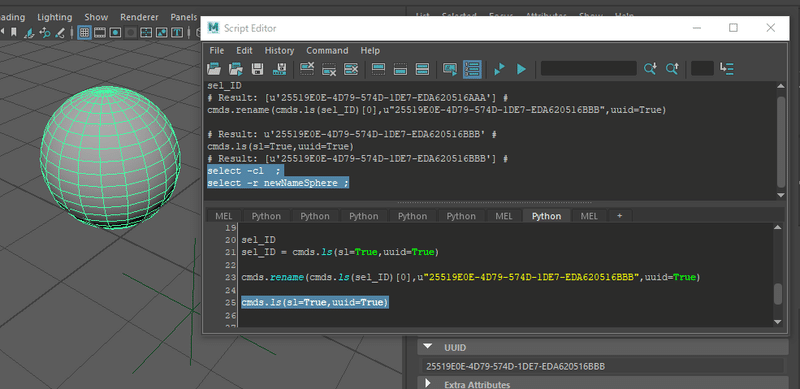Screen dimensions: 800x389
Task: Toggle the film gate icon
Action: (100, 33)
